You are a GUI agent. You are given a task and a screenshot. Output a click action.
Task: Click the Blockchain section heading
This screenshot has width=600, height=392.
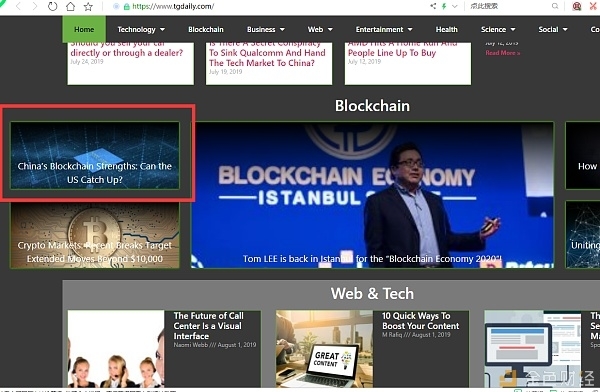tap(372, 106)
